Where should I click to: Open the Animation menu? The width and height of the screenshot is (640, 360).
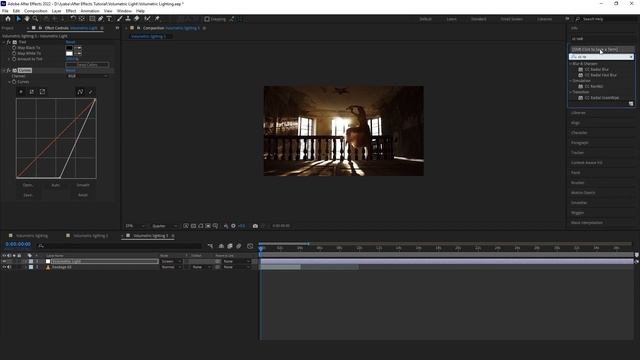(90, 11)
